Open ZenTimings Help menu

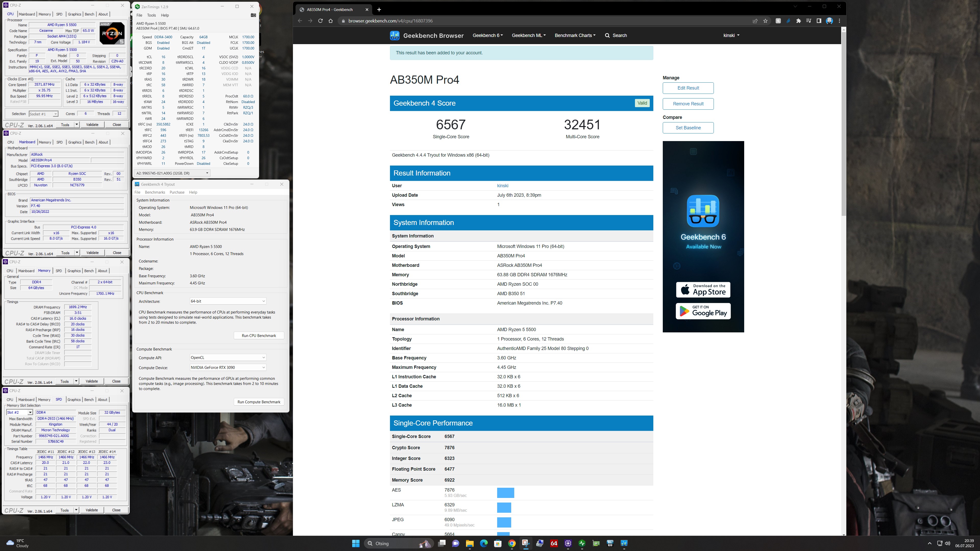coord(165,15)
